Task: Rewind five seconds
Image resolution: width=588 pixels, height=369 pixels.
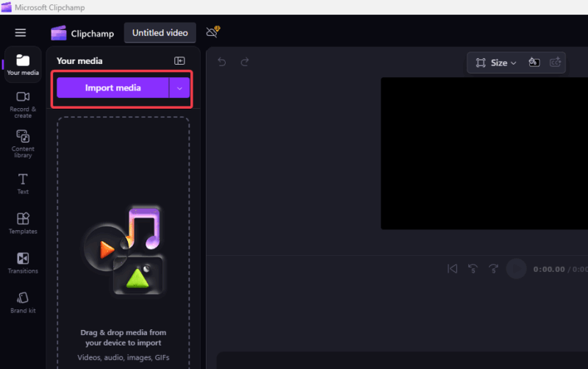Action: pyautogui.click(x=473, y=269)
